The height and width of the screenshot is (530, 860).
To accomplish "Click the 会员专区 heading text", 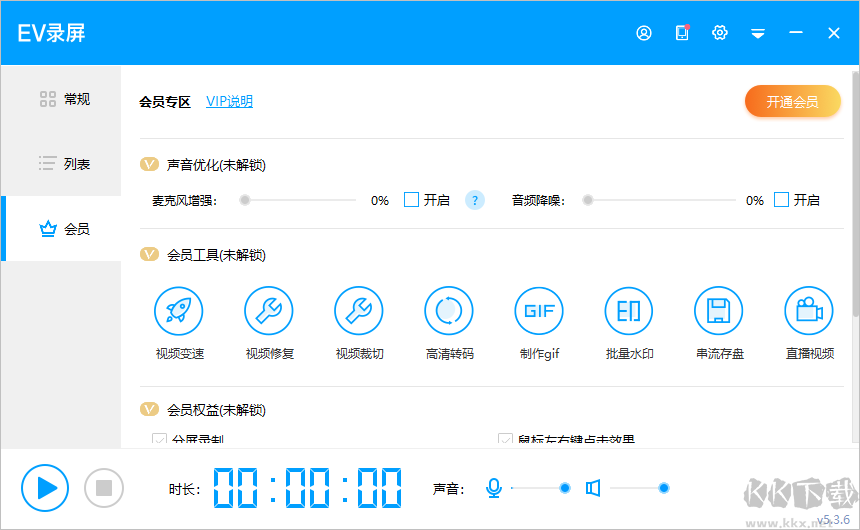I will point(165,102).
